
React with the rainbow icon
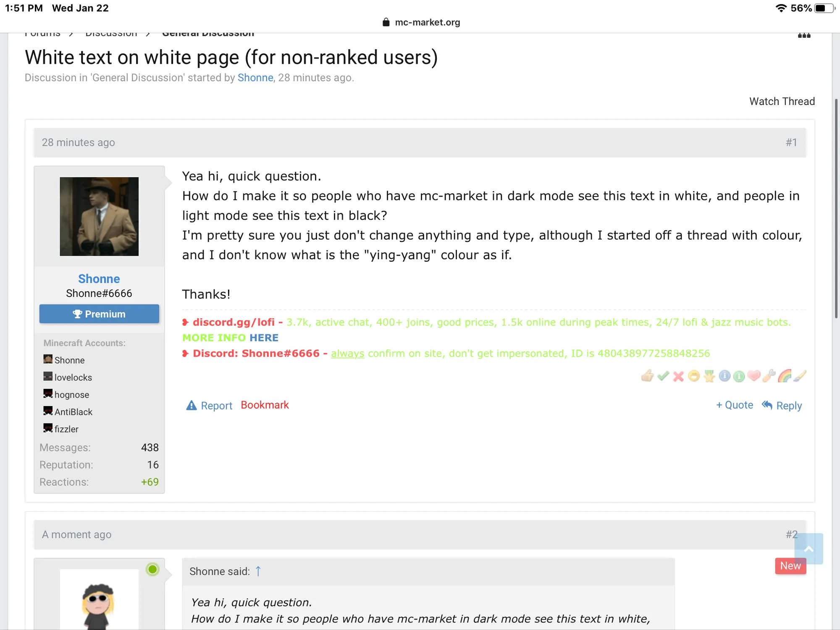pyautogui.click(x=785, y=375)
